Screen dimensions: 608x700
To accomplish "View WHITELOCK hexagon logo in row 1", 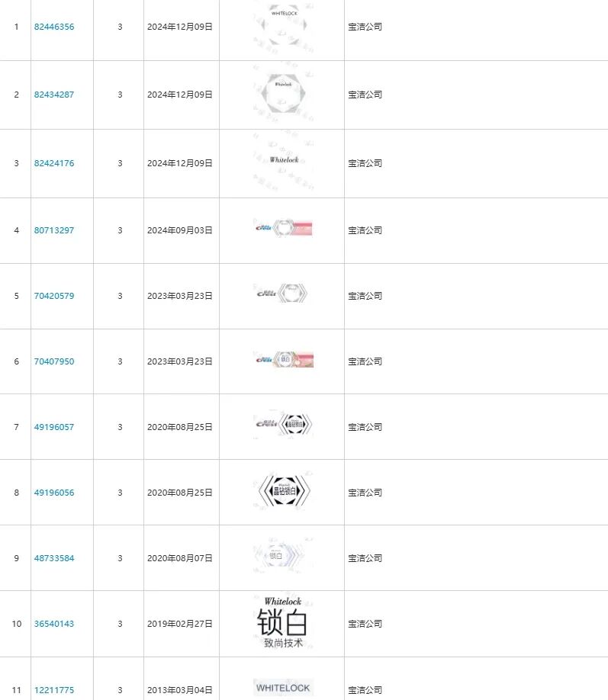I will [282, 25].
